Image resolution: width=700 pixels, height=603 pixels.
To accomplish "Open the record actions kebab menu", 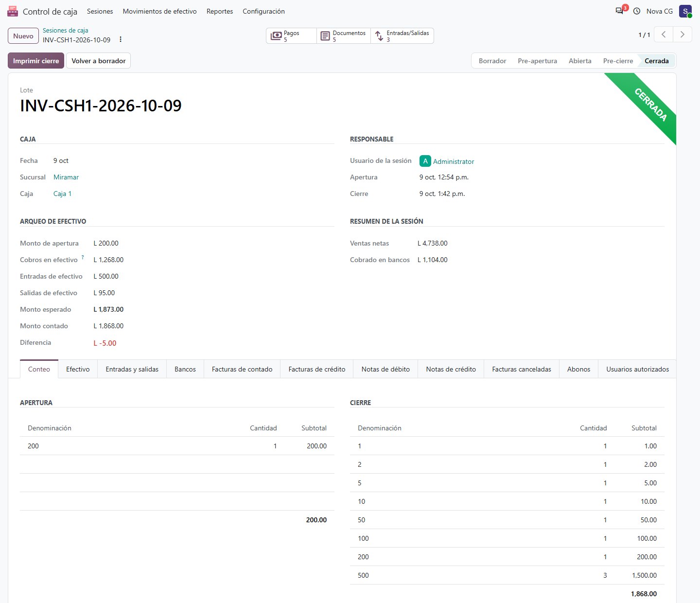I will [x=121, y=39].
